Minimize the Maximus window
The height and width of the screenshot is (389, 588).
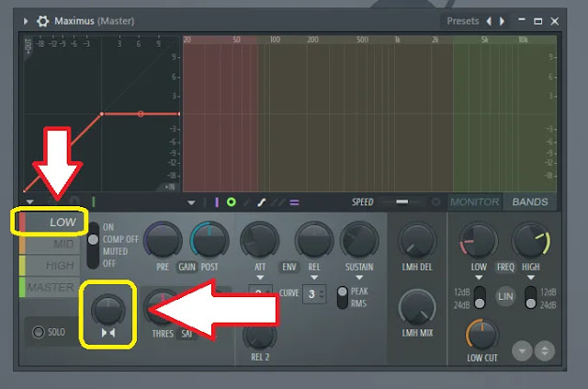click(522, 20)
